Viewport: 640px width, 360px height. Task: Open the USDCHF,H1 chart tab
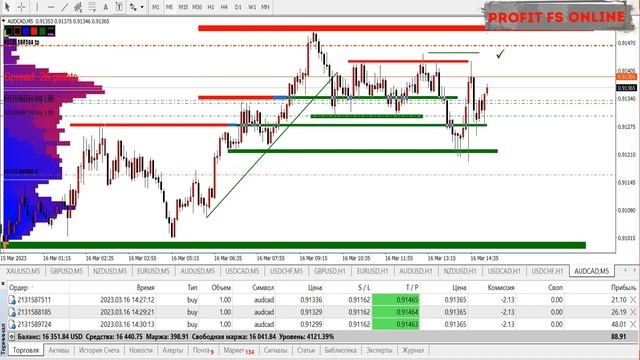click(x=547, y=271)
